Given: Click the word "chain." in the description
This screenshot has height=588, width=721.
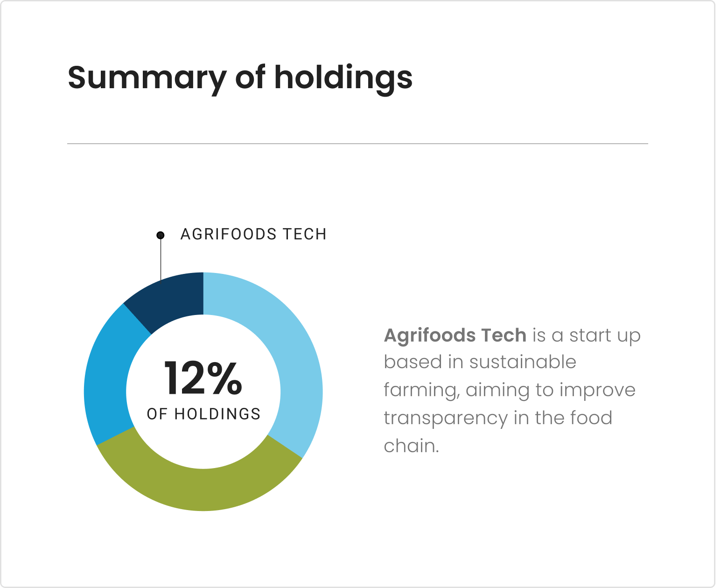Looking at the screenshot, I should [411, 446].
